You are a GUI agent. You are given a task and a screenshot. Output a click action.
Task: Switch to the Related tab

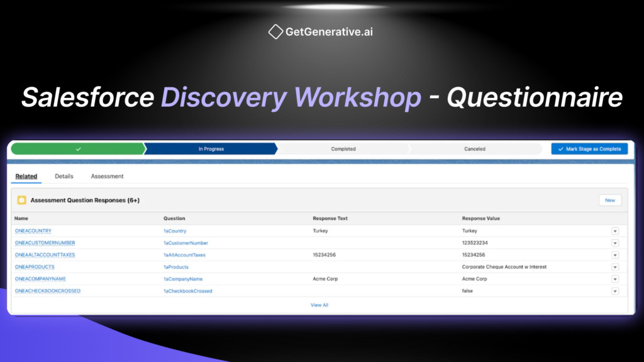[26, 176]
